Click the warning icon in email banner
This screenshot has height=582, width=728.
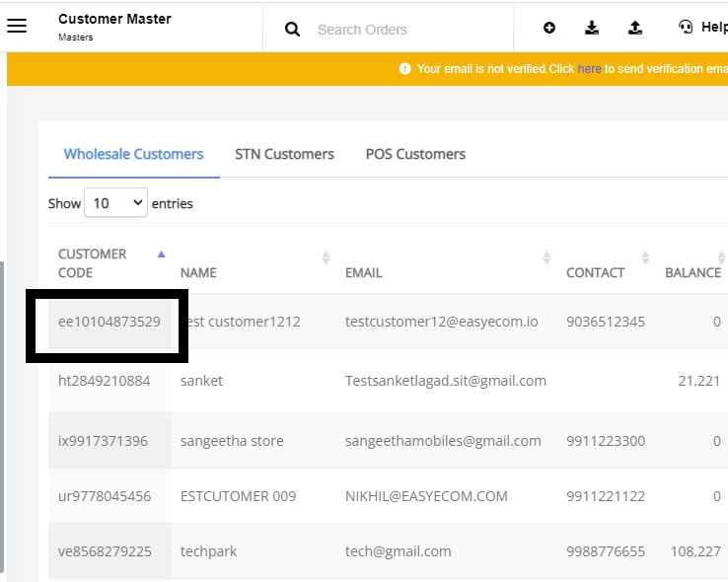point(404,69)
